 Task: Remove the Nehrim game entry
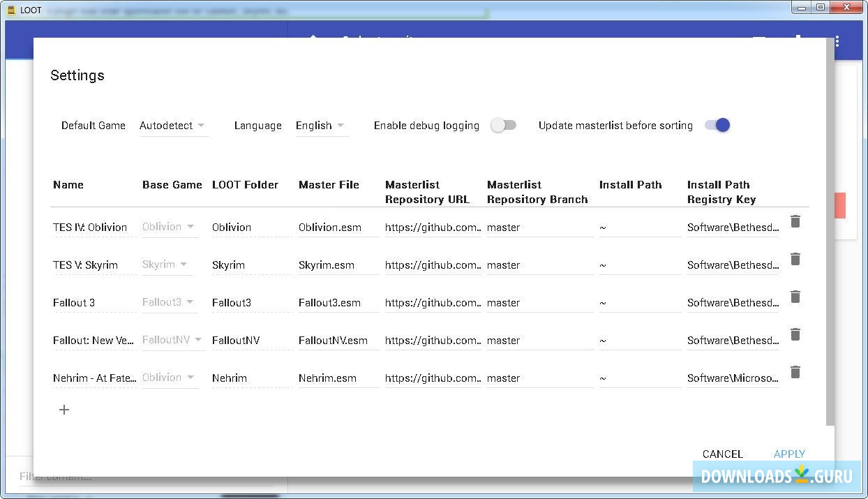tap(795, 373)
